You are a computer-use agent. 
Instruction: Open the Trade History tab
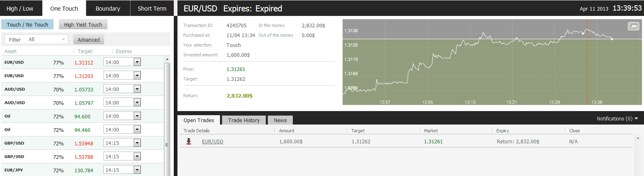pyautogui.click(x=244, y=120)
